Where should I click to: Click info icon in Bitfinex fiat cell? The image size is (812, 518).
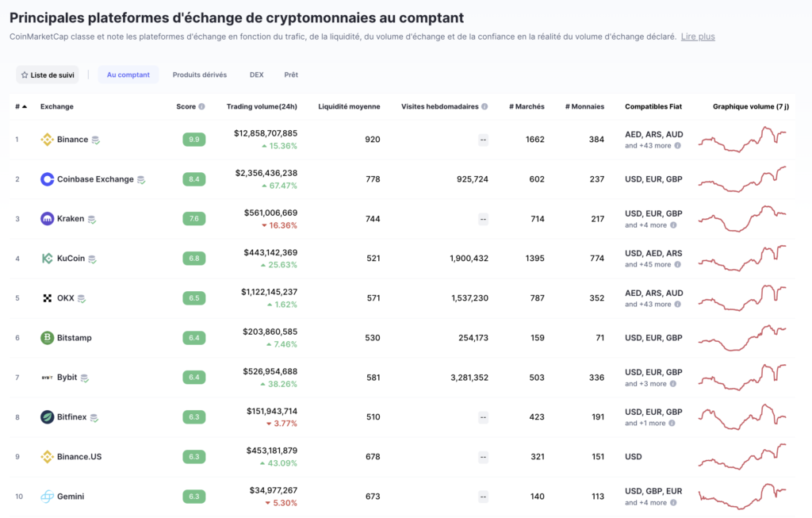[x=672, y=424]
